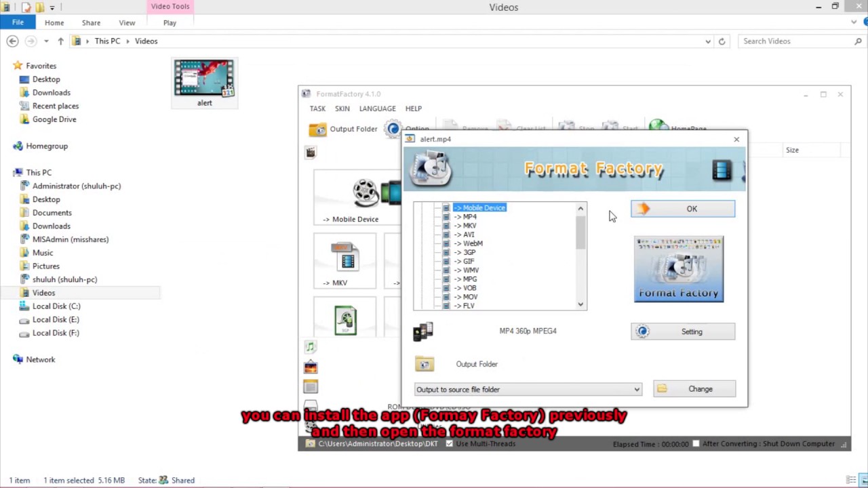The image size is (868, 488).
Task: Select -> MP4 in format list
Action: (x=465, y=217)
